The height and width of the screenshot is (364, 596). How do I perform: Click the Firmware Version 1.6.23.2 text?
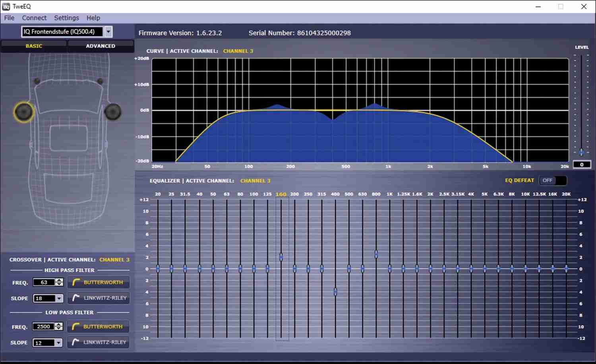180,33
